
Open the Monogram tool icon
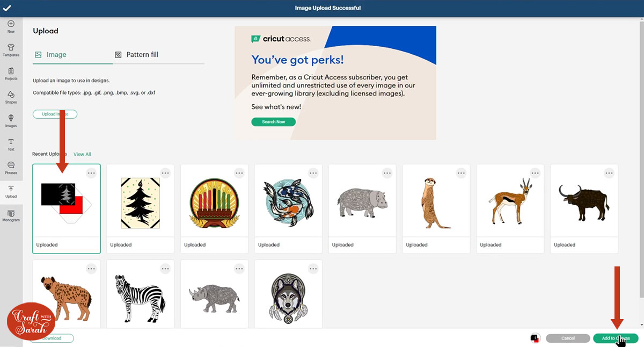click(x=11, y=214)
